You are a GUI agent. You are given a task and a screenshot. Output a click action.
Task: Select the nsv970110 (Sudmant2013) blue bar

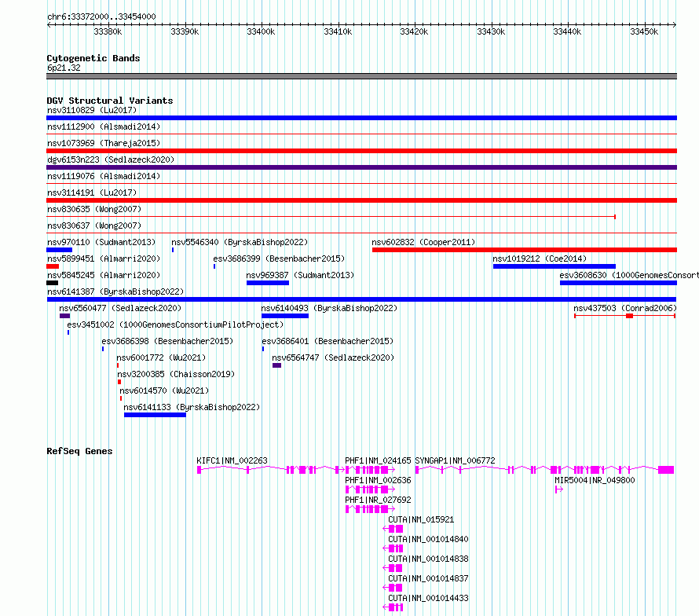click(x=59, y=250)
